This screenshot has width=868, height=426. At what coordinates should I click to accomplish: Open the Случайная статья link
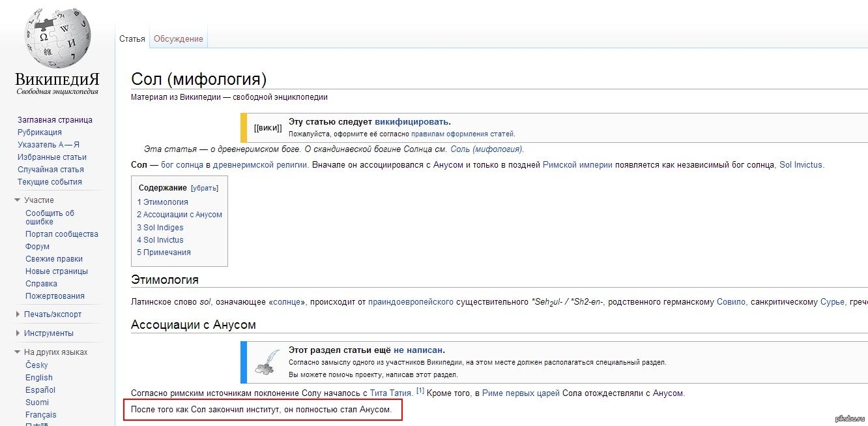click(x=51, y=170)
